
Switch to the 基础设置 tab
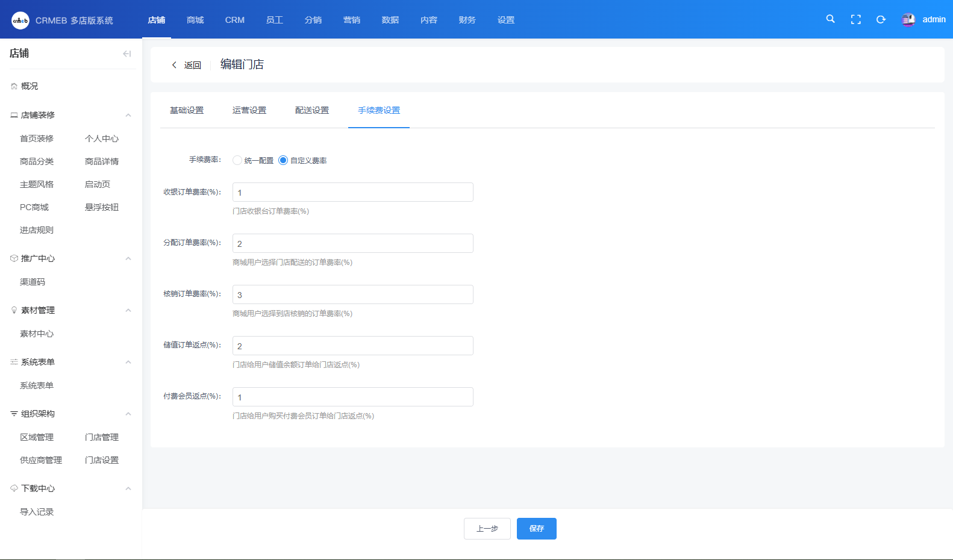point(187,110)
